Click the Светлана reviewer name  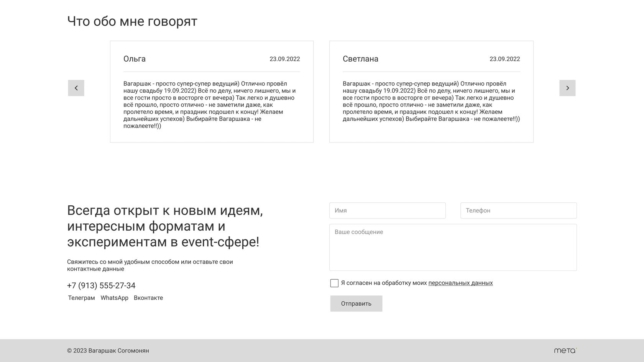[x=360, y=59]
